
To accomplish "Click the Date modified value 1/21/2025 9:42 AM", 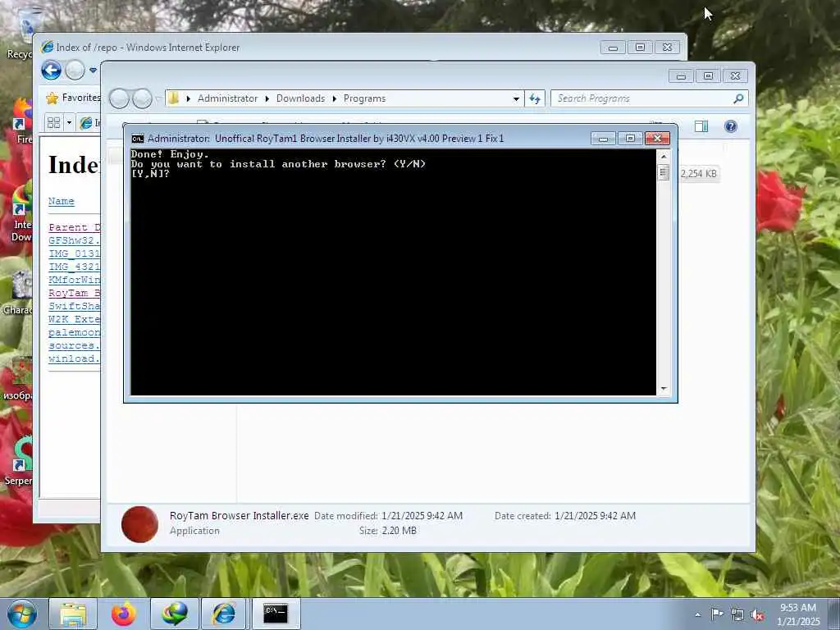I will tap(422, 515).
